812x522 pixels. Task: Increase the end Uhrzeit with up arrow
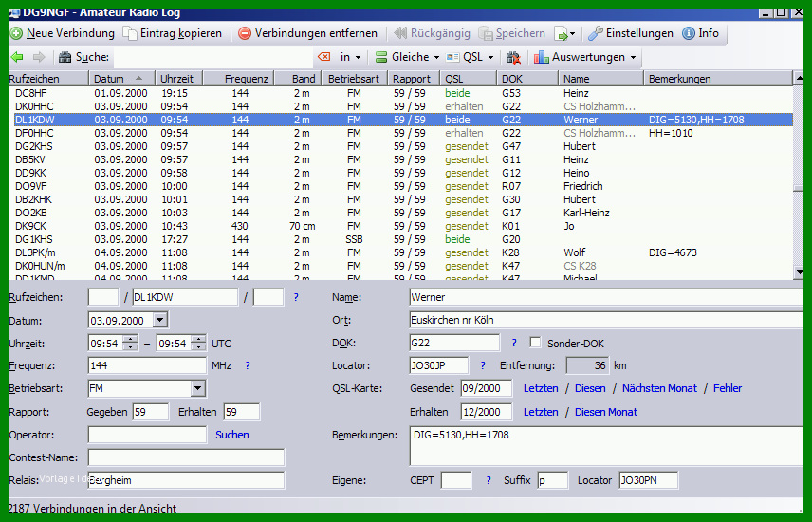(198, 339)
